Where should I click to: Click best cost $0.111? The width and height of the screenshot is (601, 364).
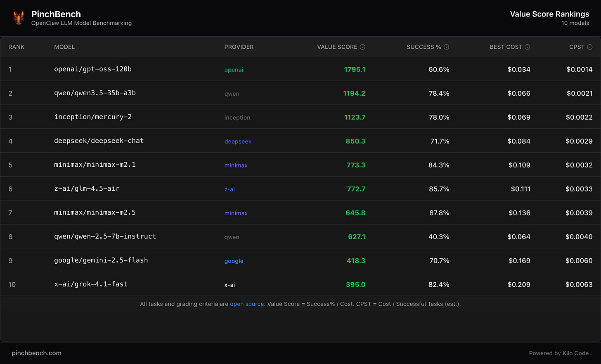521,189
